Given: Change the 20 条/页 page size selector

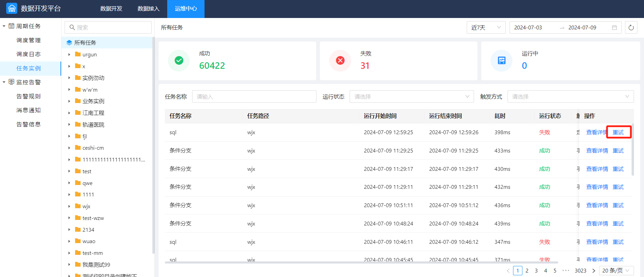Looking at the screenshot, I should coord(616,271).
